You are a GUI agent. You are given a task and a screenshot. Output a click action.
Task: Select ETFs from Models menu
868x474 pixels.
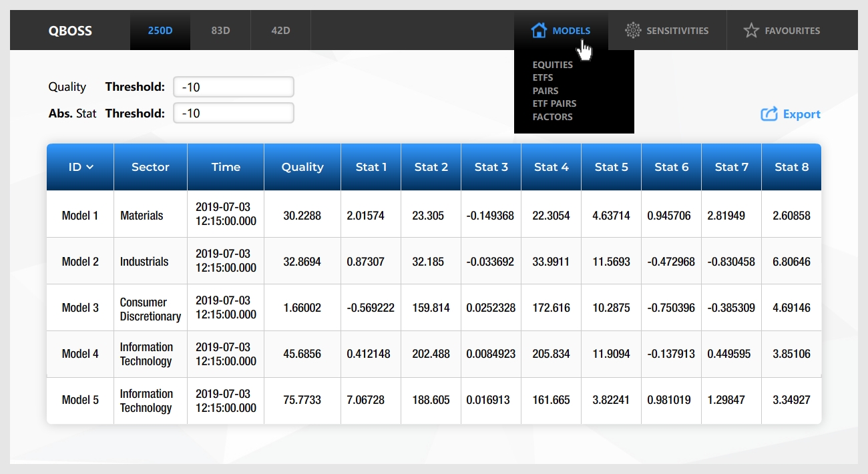543,77
